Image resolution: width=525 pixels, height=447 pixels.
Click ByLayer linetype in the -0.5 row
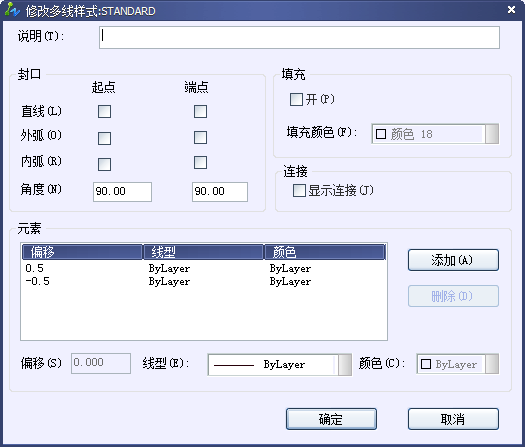[x=169, y=282]
